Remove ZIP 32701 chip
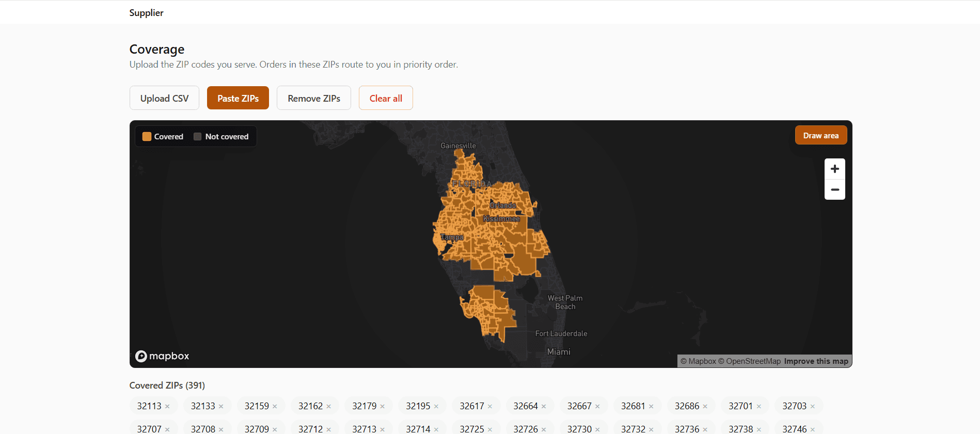 click(759, 407)
